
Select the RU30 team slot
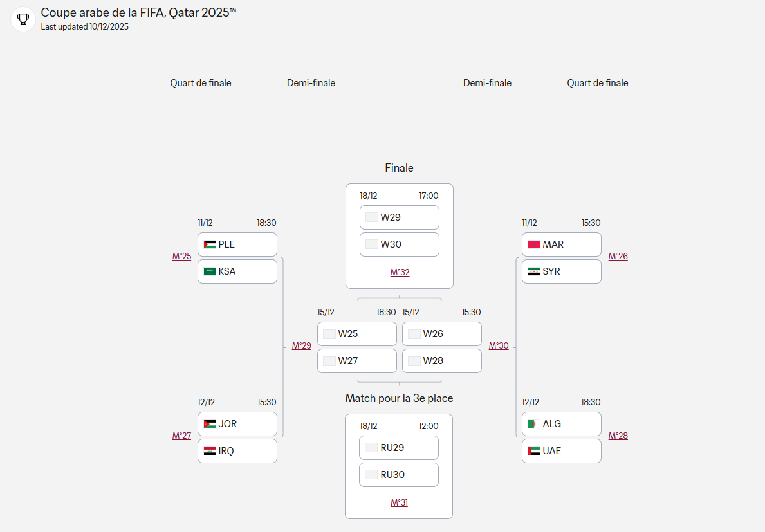point(399,475)
